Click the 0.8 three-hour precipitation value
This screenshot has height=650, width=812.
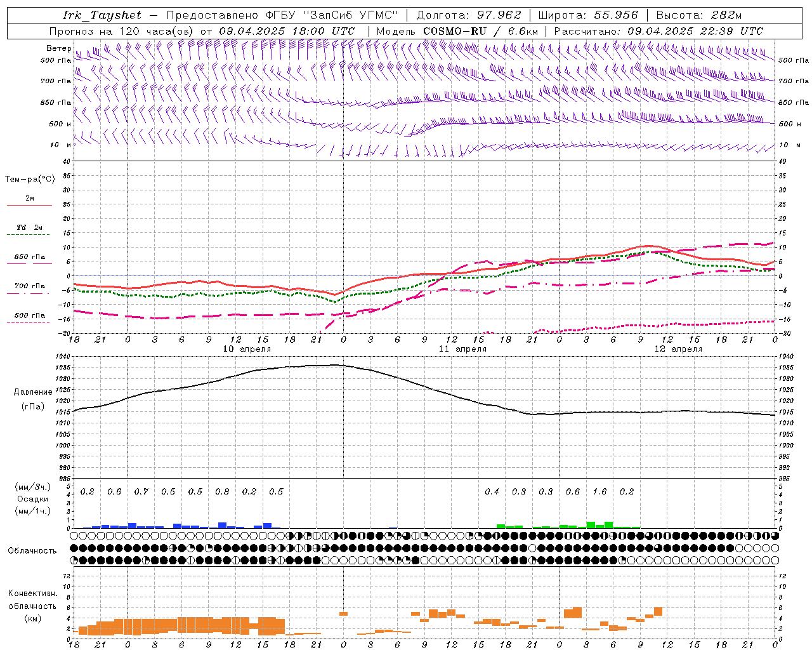(x=222, y=492)
